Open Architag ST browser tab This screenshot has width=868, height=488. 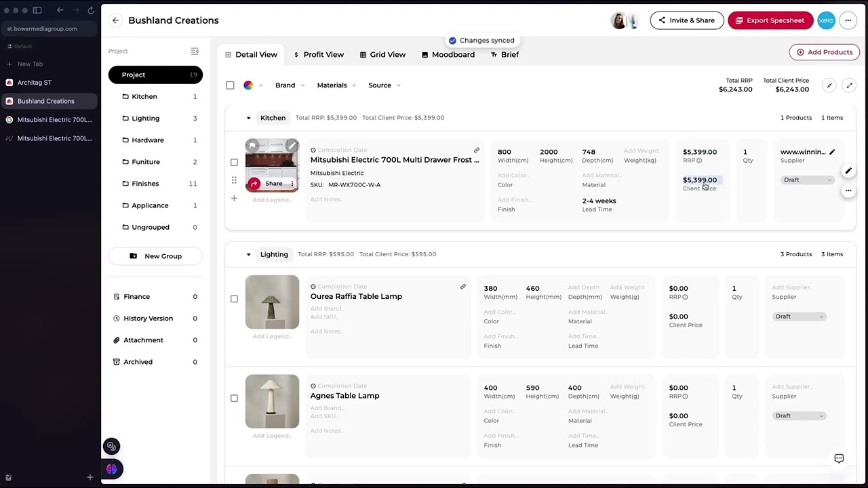point(49,83)
